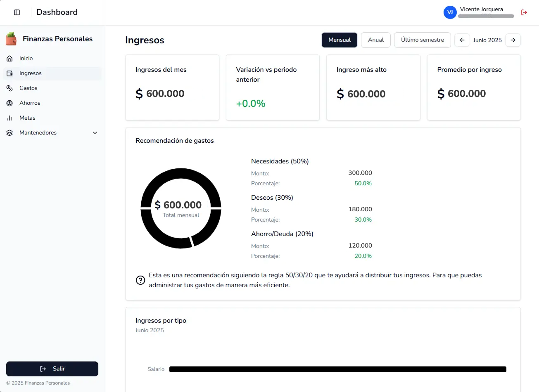This screenshot has height=392, width=539.
Task: Open the Ingresos section in the sidebar
Action: coord(31,73)
